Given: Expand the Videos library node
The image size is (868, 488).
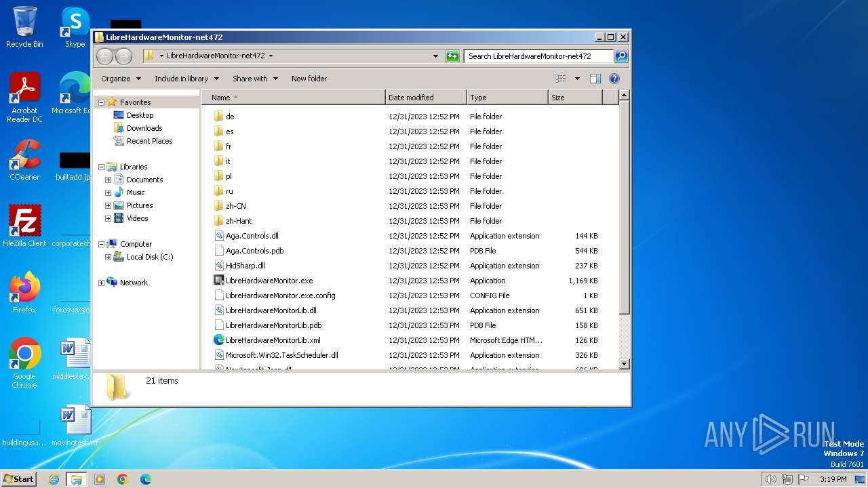Looking at the screenshot, I should tap(108, 218).
